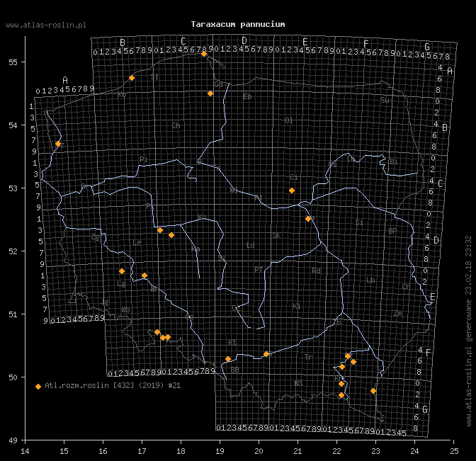This screenshot has height=461, width=476.
Task: Click the Wb city label
Action: (x=125, y=309)
